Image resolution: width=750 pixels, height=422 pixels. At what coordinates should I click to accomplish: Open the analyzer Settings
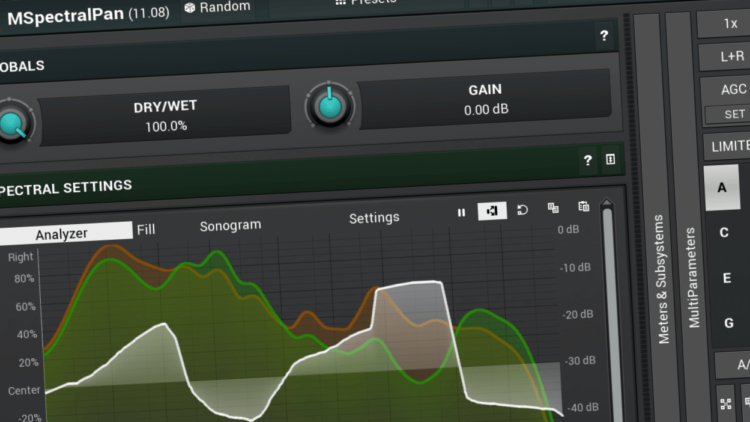[x=374, y=218]
